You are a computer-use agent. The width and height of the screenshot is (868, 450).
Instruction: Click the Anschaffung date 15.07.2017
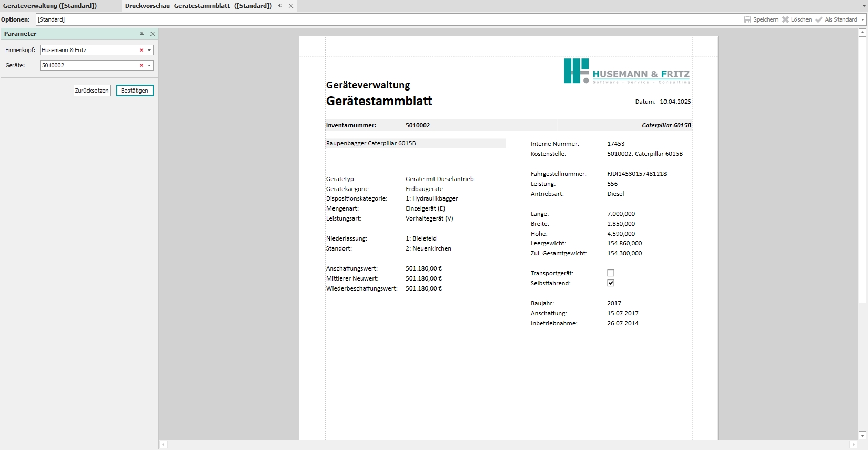coord(623,313)
